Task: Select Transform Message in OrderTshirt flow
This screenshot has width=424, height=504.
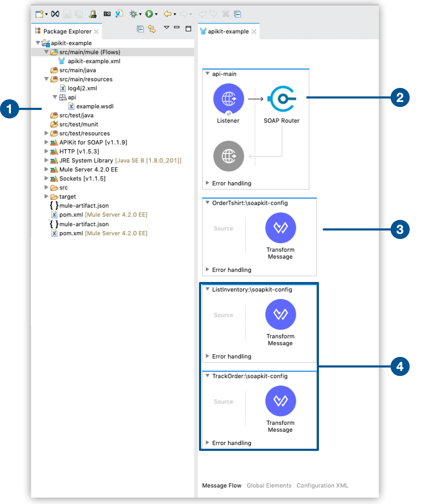Action: (280, 228)
